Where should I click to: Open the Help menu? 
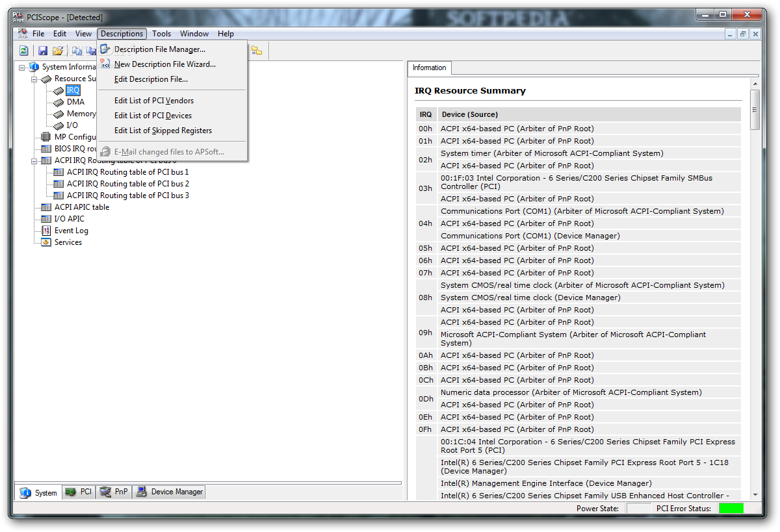pos(226,34)
